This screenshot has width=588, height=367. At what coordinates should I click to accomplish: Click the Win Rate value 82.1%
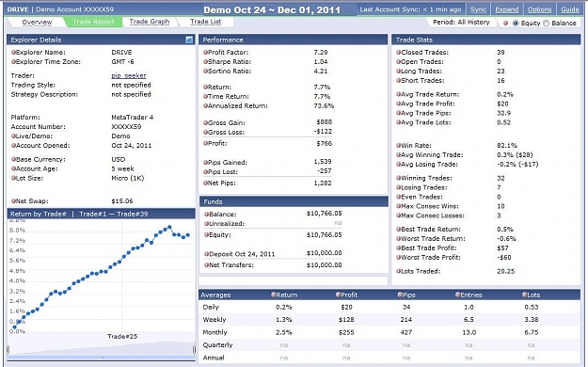(507, 145)
